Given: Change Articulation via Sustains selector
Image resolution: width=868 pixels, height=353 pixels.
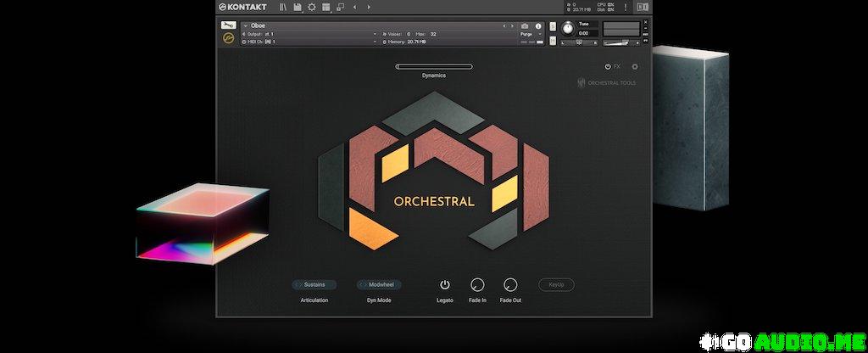Looking at the screenshot, I should pyautogui.click(x=314, y=285).
